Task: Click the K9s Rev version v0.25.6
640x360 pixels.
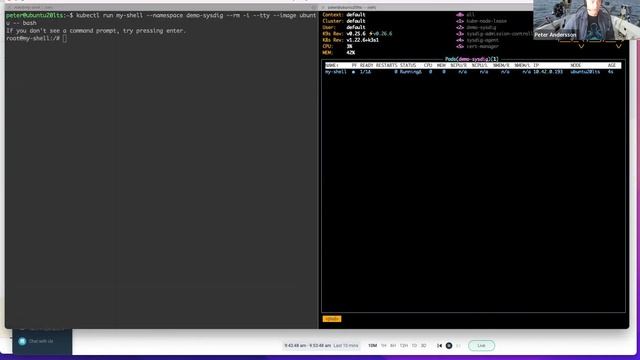Action: [x=356, y=34]
